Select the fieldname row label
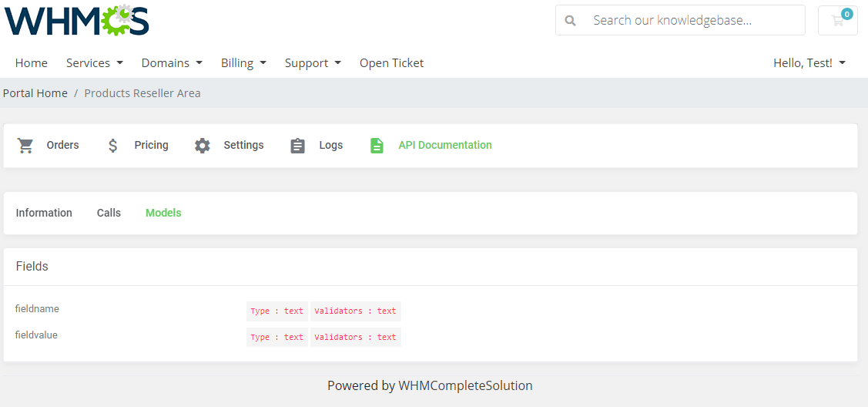Screen dimensions: 868x407 (x=37, y=309)
